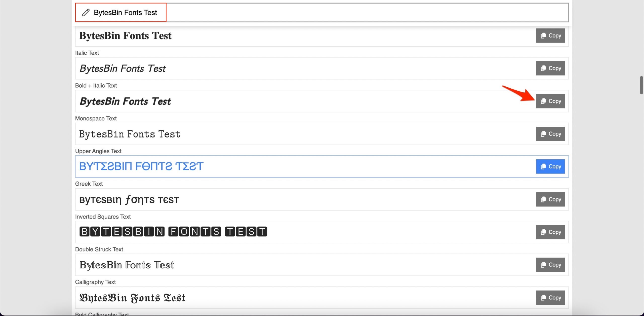Select the Upper Angles Text font style row
The width and height of the screenshot is (644, 316).
pos(321,166)
